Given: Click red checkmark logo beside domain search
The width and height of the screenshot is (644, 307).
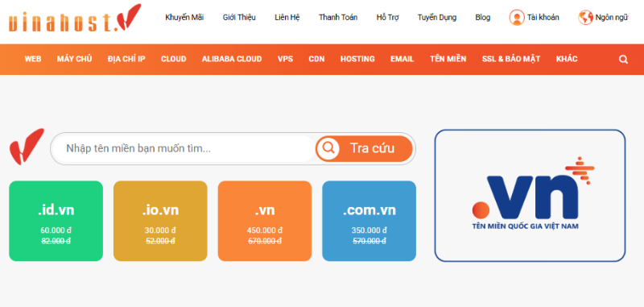Looking at the screenshot, I should 27,147.
